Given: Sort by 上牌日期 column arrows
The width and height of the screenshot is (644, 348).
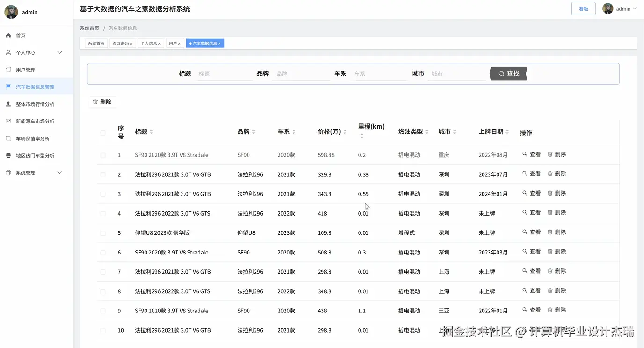Looking at the screenshot, I should point(507,132).
